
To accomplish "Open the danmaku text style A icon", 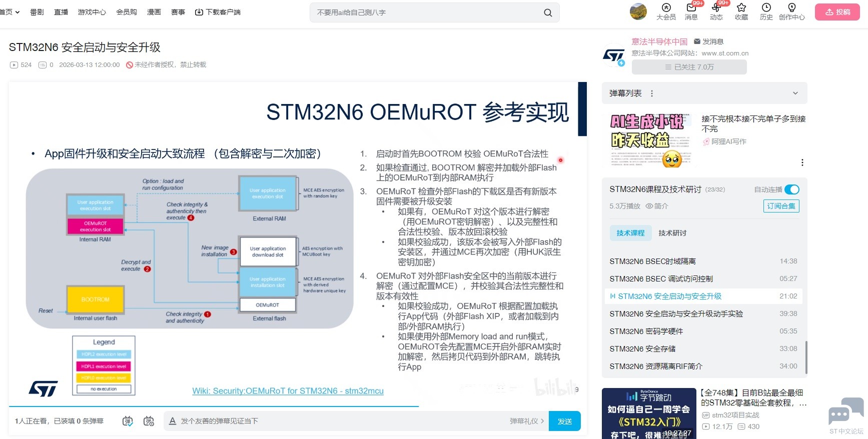I will 173,421.
